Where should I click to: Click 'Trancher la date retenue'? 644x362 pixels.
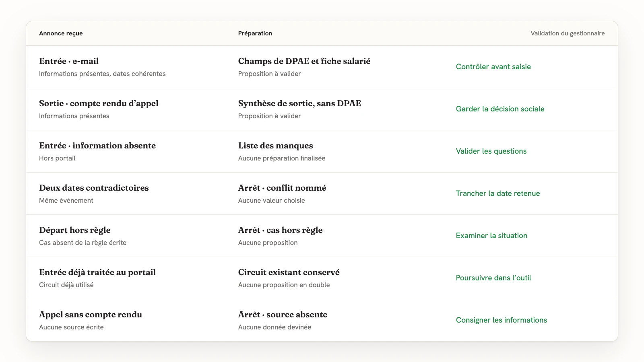[x=498, y=193]
